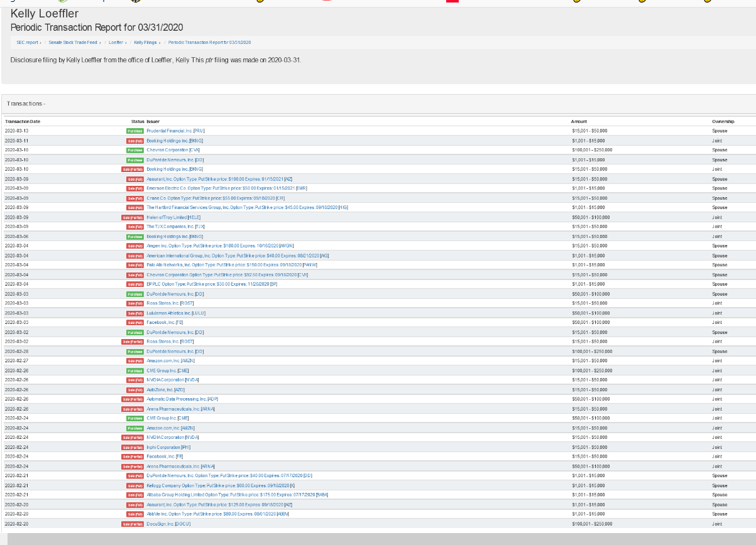Viewport: 756px width, 545px height.
Task: Click Chevron put option $92.50 strike link
Action: point(227,274)
